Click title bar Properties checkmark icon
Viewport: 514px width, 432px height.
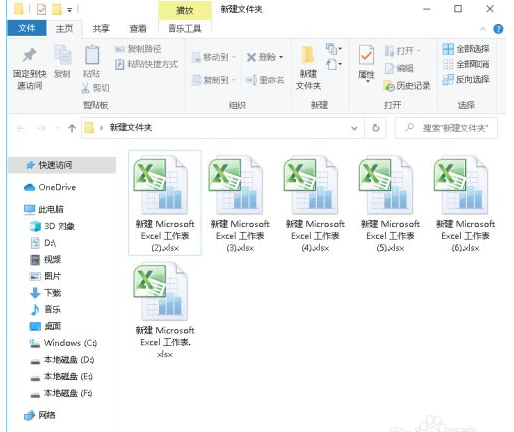pos(41,10)
